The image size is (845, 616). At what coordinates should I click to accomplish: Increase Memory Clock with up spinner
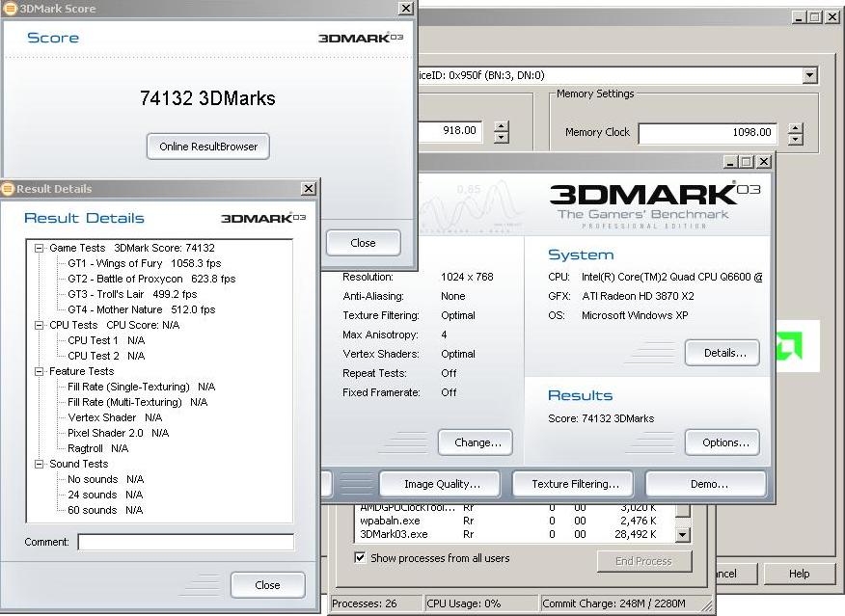[796, 128]
